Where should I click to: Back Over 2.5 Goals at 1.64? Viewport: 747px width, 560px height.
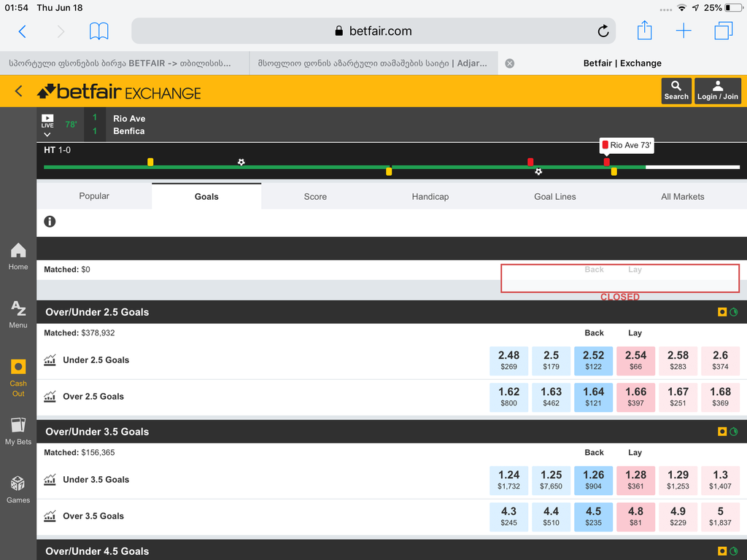(x=594, y=397)
